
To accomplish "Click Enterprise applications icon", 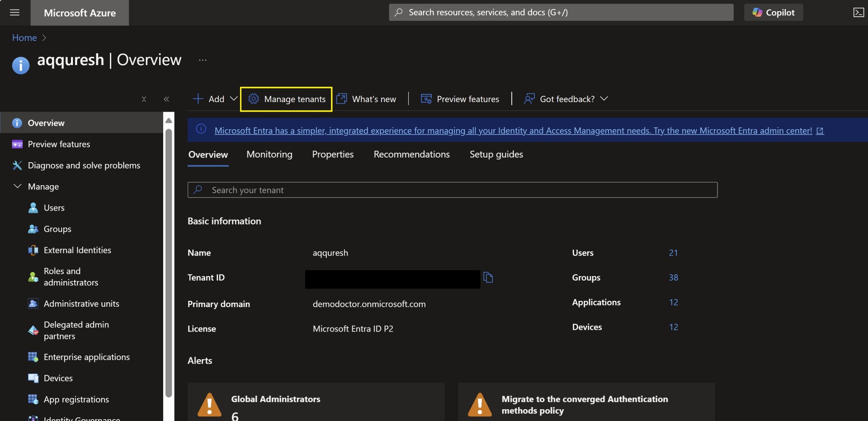I will click(x=33, y=357).
